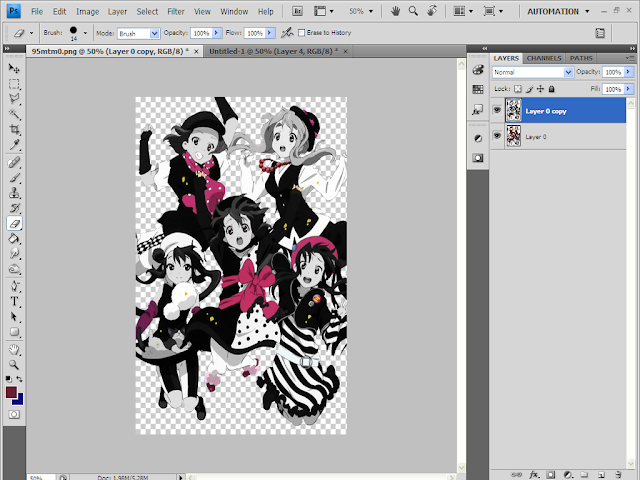The height and width of the screenshot is (480, 640).
Task: Reset default foreground and background colors
Action: 9,379
